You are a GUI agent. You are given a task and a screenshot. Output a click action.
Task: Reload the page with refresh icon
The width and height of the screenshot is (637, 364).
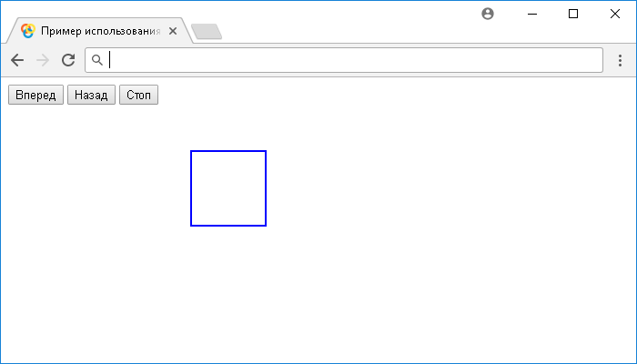[68, 60]
